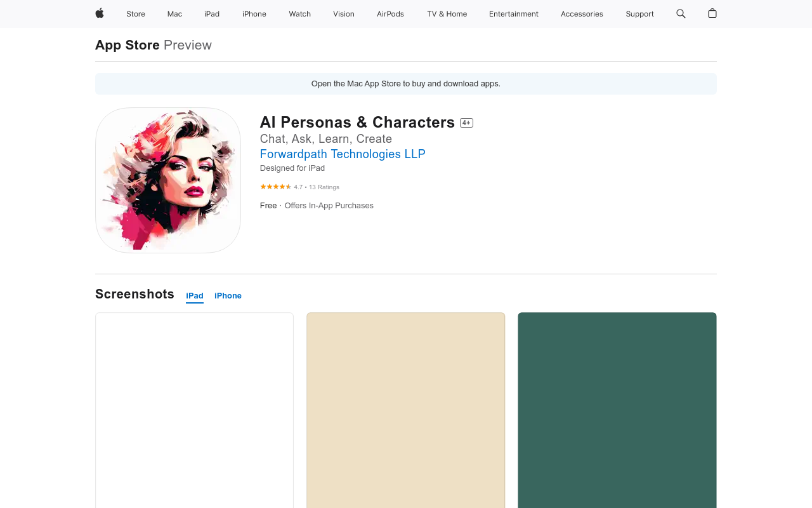Click the 4+ age rating badge
The image size is (812, 508).
pos(467,123)
